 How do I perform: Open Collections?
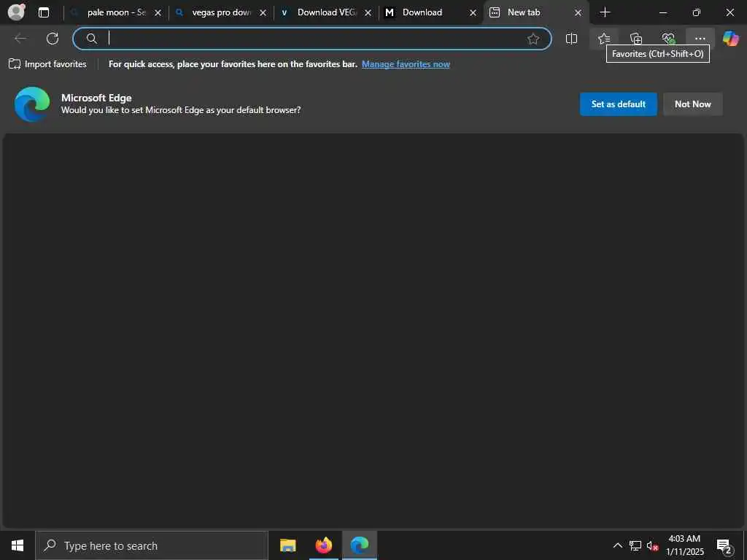click(x=636, y=39)
